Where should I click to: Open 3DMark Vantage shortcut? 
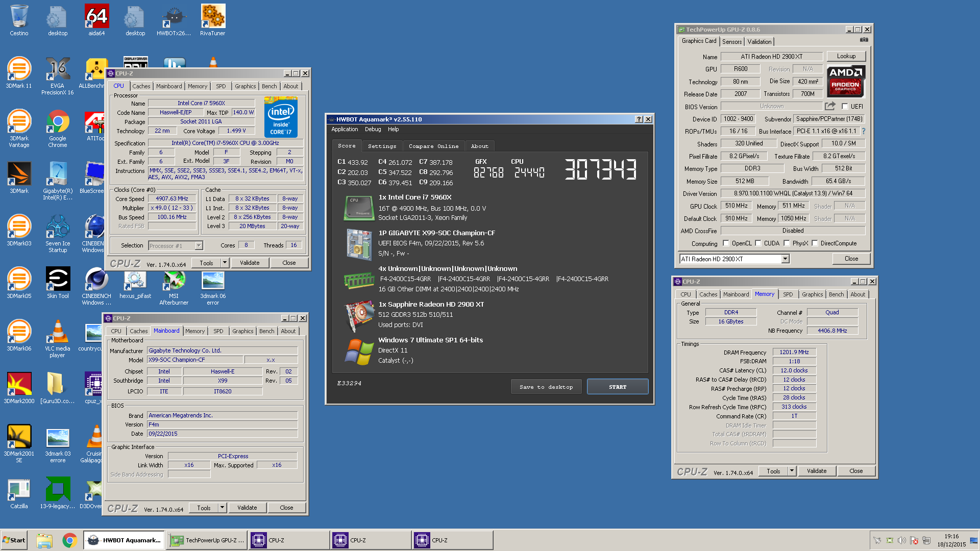(x=19, y=129)
